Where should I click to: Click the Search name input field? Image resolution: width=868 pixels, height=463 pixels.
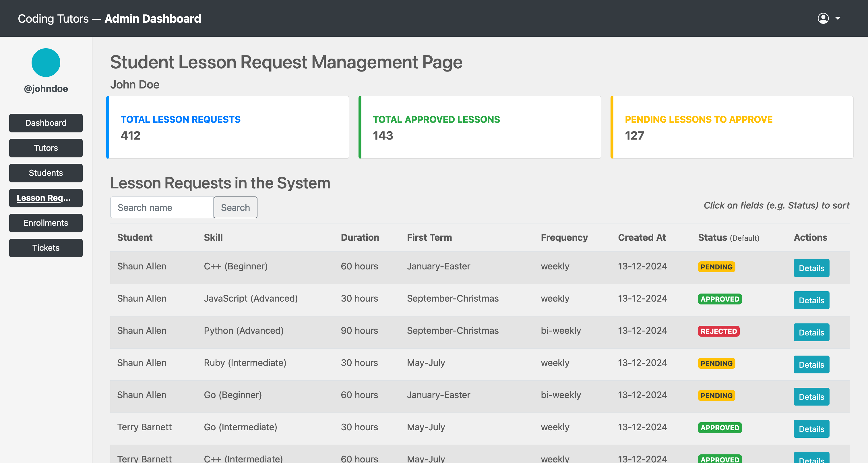162,207
